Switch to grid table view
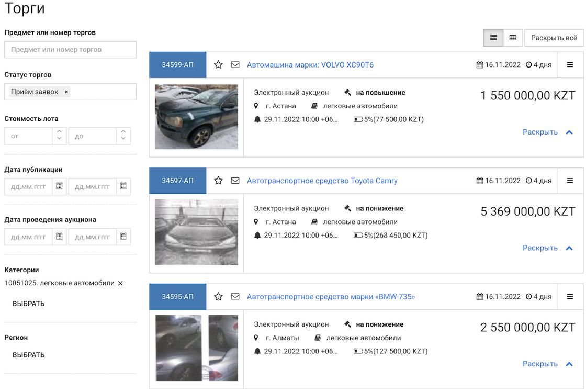Screen dimensions: 586x392 (513, 38)
